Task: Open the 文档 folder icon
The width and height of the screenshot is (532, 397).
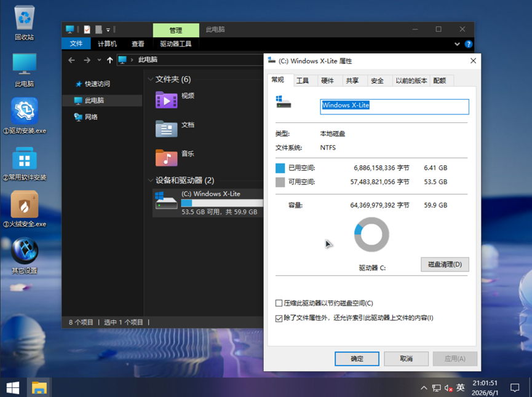Action: pos(166,128)
